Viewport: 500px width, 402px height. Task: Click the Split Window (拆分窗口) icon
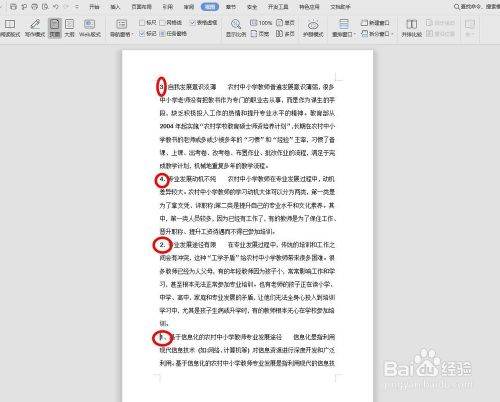(365, 34)
